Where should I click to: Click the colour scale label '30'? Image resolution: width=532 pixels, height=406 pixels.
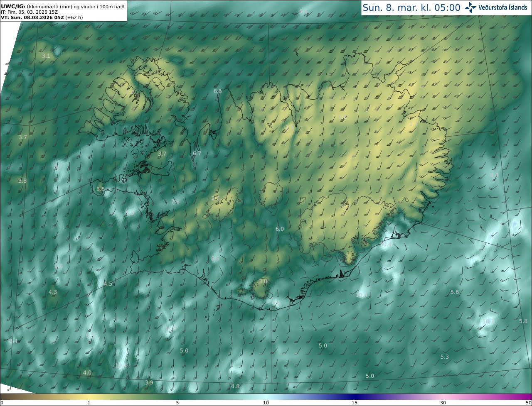coord(443,403)
